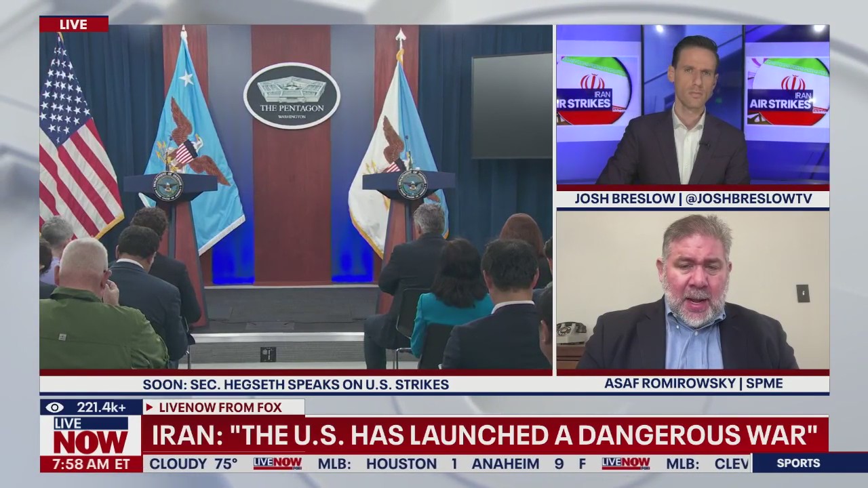Click the red LIVE badge
The height and width of the screenshot is (488, 868).
pos(74,24)
